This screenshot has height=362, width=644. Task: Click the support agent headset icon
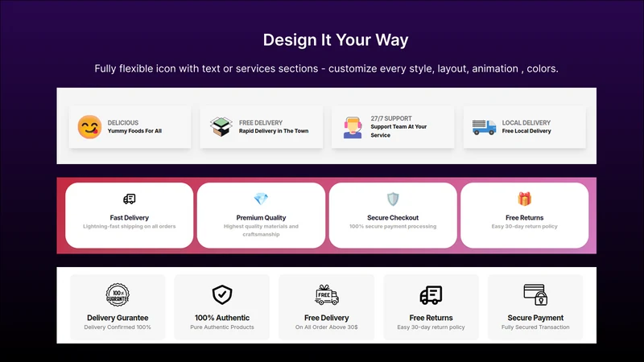tap(353, 127)
